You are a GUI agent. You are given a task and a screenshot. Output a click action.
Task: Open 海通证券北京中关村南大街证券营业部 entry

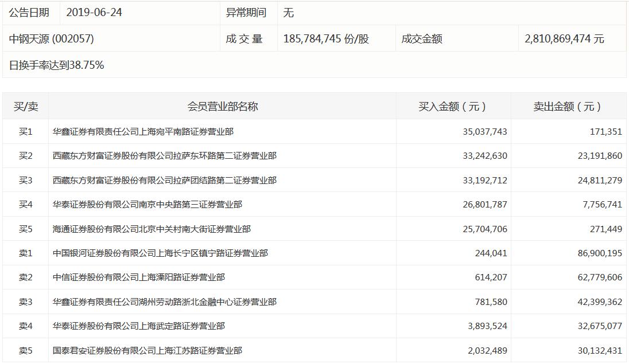coord(152,229)
